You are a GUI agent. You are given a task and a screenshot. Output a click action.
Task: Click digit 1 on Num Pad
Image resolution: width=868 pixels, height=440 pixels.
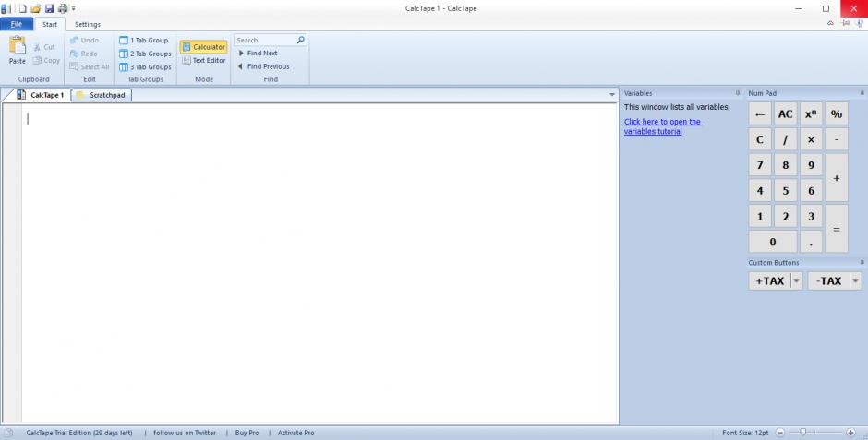tap(759, 217)
